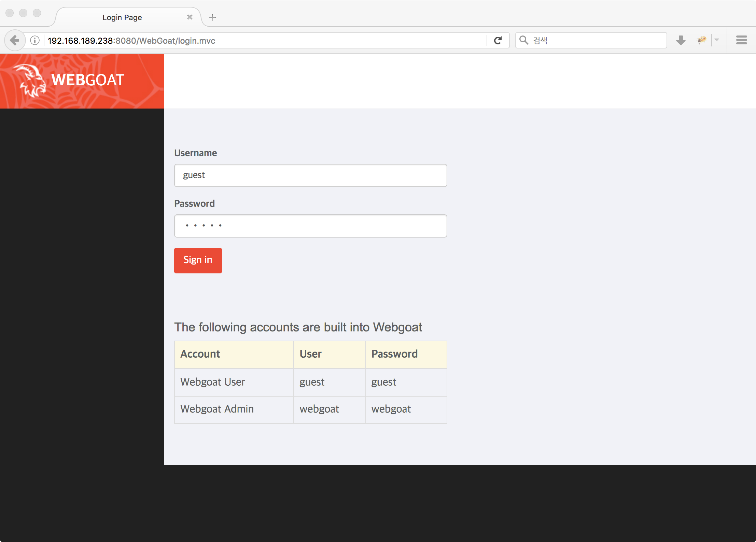Click the built-in accounts heading text
The width and height of the screenshot is (756, 542).
pyautogui.click(x=298, y=327)
